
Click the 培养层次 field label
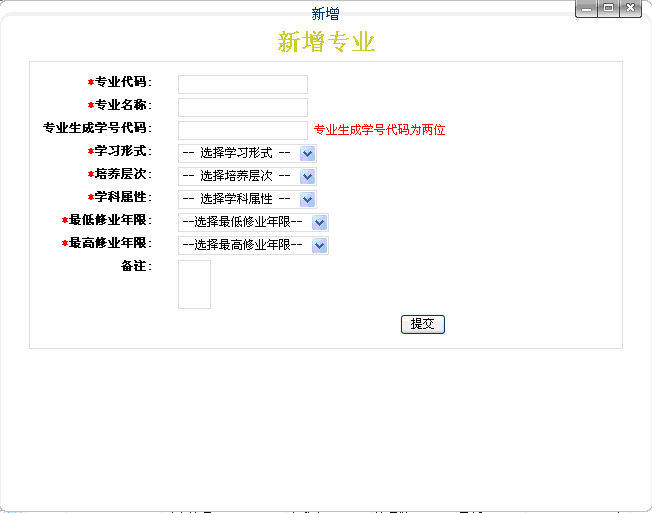click(x=120, y=174)
